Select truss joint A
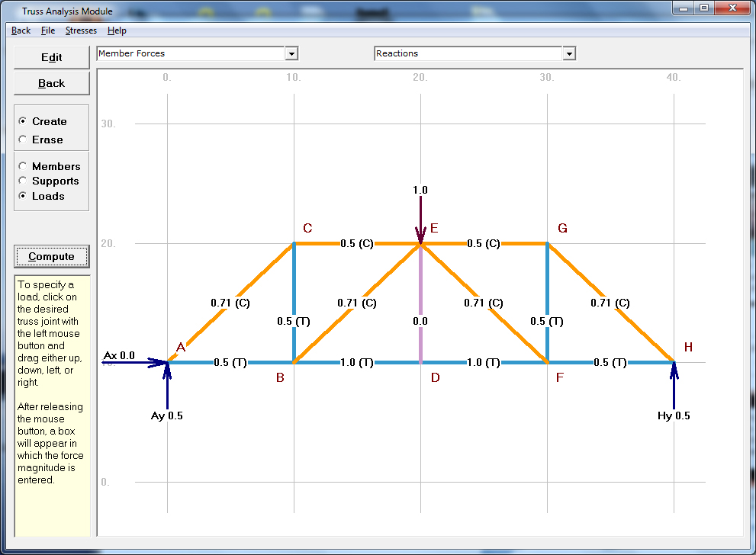 [x=166, y=362]
